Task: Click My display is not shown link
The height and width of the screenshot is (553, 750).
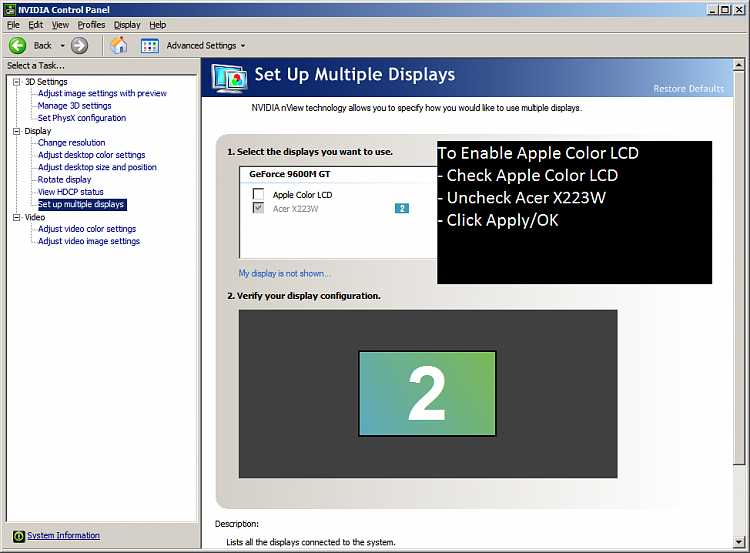Action: [285, 274]
